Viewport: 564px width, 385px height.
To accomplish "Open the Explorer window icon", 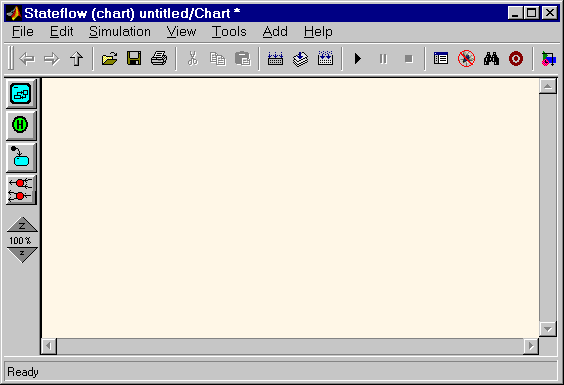I will click(441, 58).
